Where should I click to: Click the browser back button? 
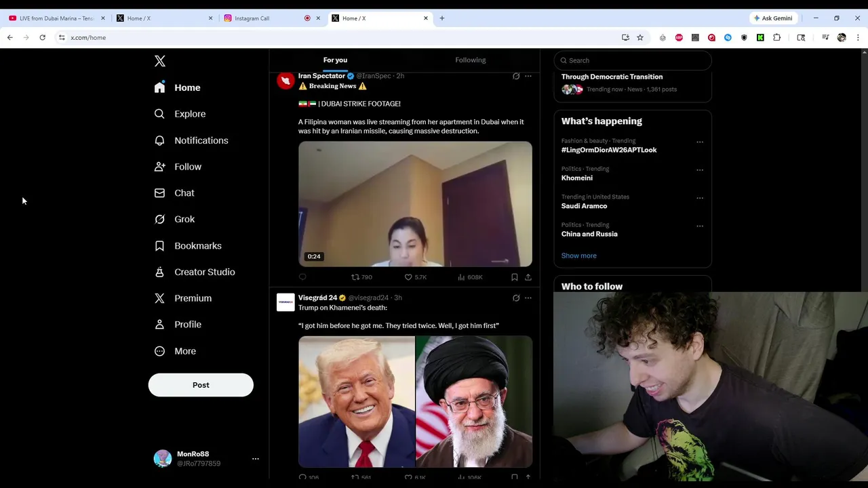click(x=9, y=37)
